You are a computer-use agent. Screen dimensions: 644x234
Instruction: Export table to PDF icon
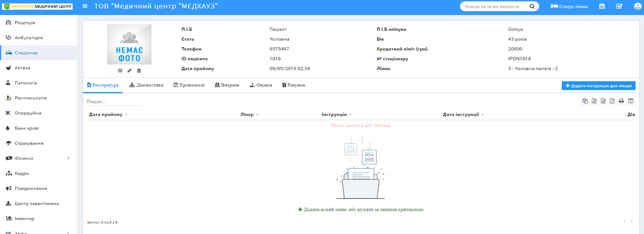(612, 101)
